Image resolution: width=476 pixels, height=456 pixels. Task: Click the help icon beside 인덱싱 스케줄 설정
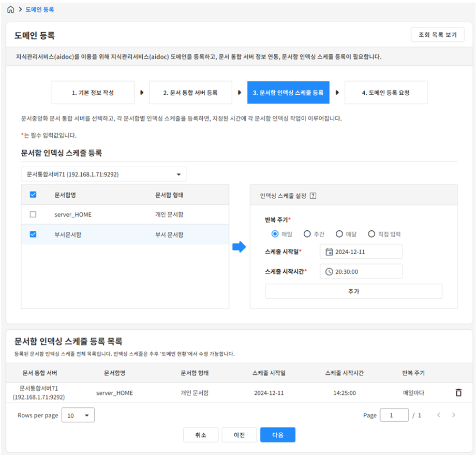tap(313, 196)
